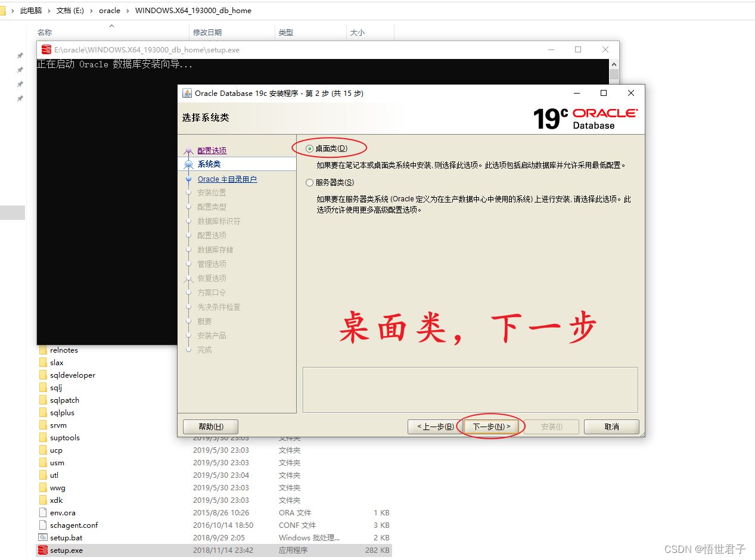Sort by the 类型 column header
Screen dimensions: 755x560
click(x=286, y=33)
